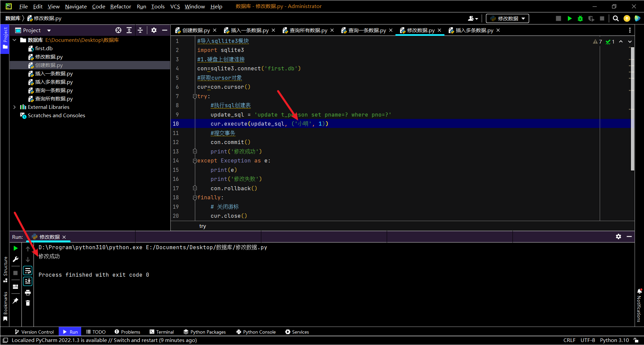Screen dimensions: 644x345
Task: Open the Terminal tool window
Action: (162, 332)
